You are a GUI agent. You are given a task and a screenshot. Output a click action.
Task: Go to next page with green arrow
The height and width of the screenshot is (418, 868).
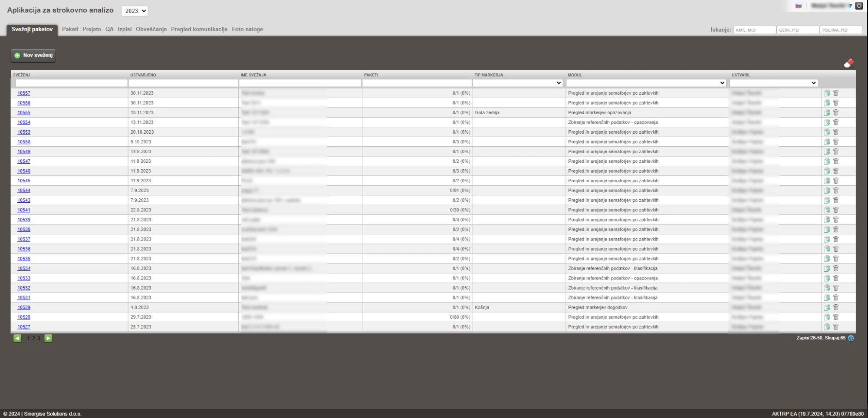click(49, 338)
